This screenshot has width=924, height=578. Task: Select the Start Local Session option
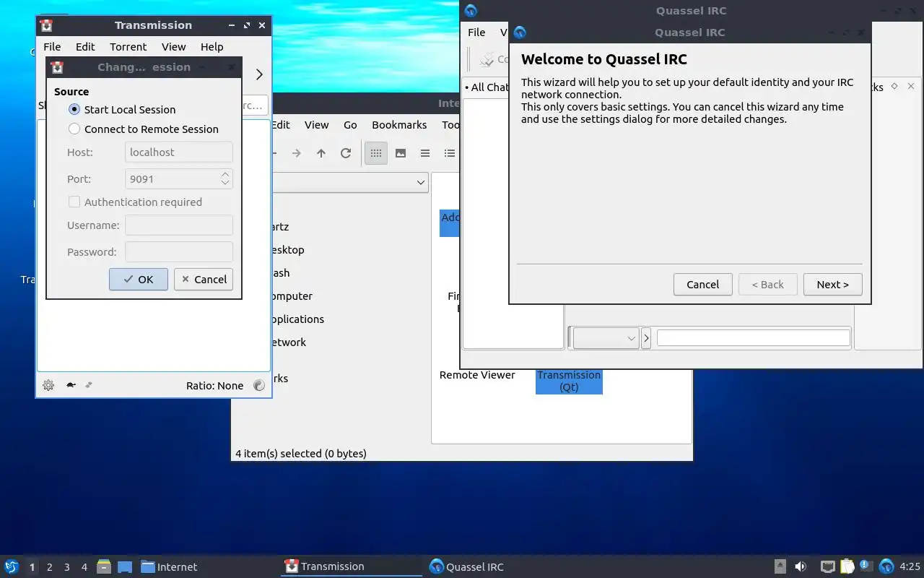pyautogui.click(x=122, y=110)
